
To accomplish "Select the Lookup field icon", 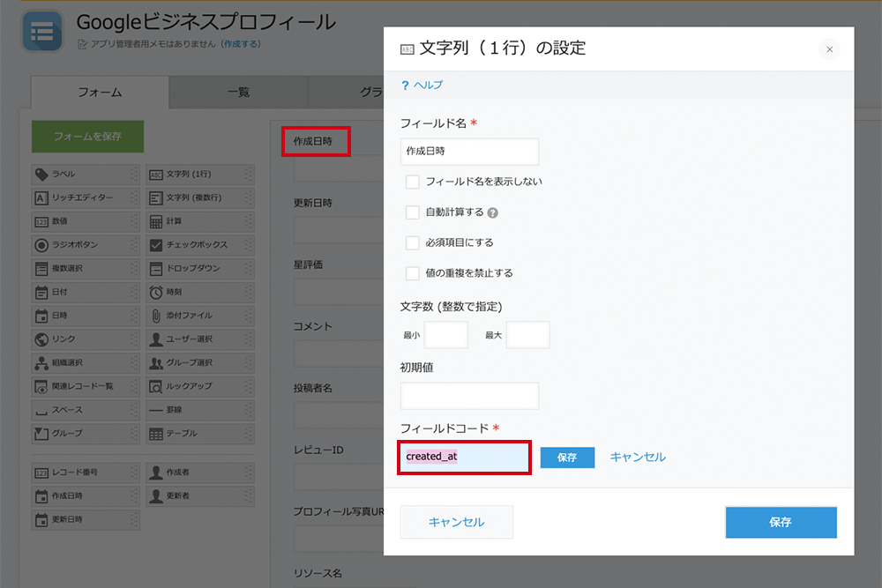I will pos(155,386).
